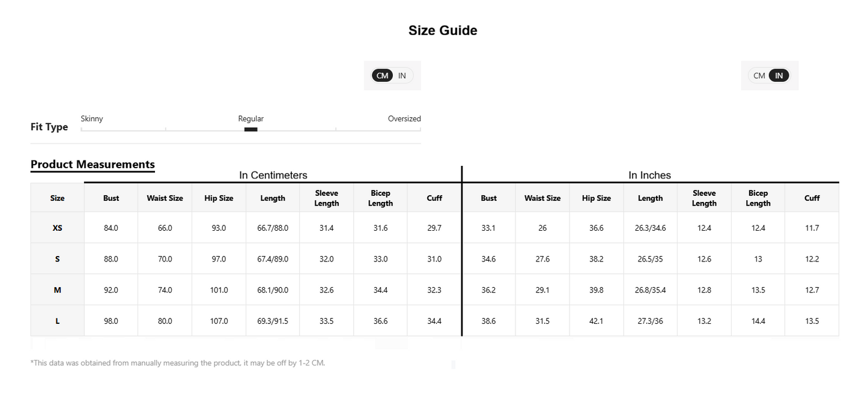Click the Skinny fit type label
Screen dimensions: 868x396
pyautogui.click(x=92, y=119)
